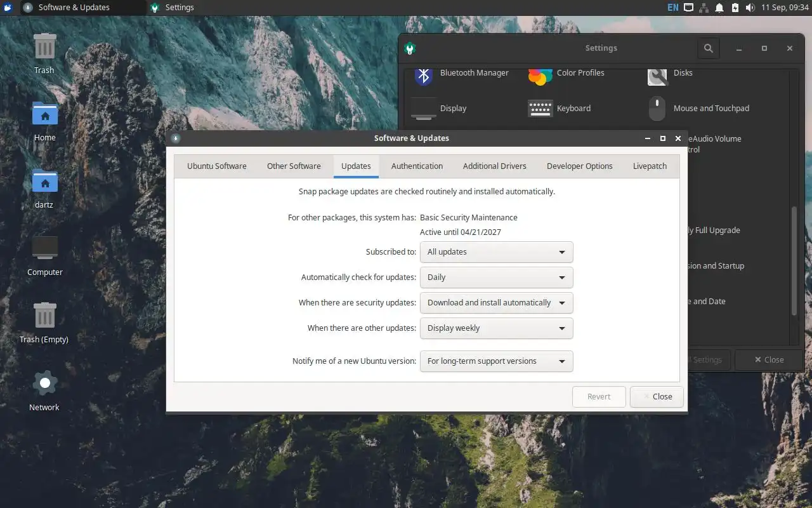Switch to the Other Software tab
812x508 pixels.
[294, 166]
